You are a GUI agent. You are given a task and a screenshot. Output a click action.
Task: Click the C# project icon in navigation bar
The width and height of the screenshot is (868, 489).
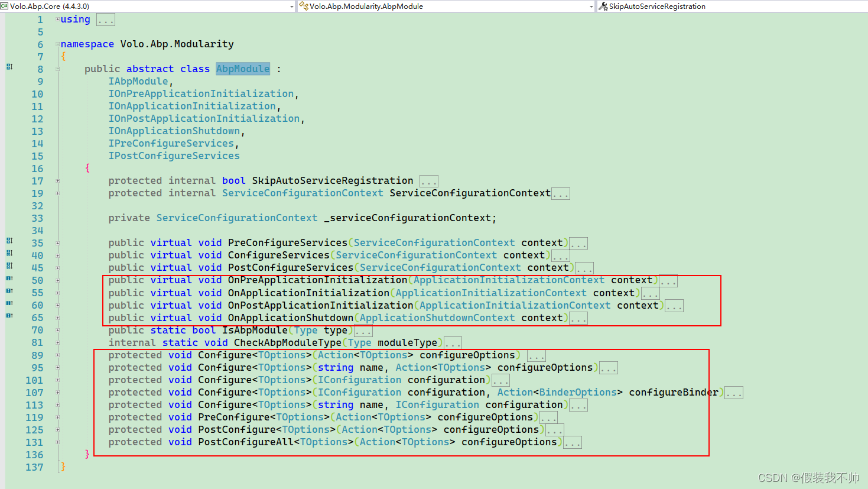pyautogui.click(x=4, y=6)
